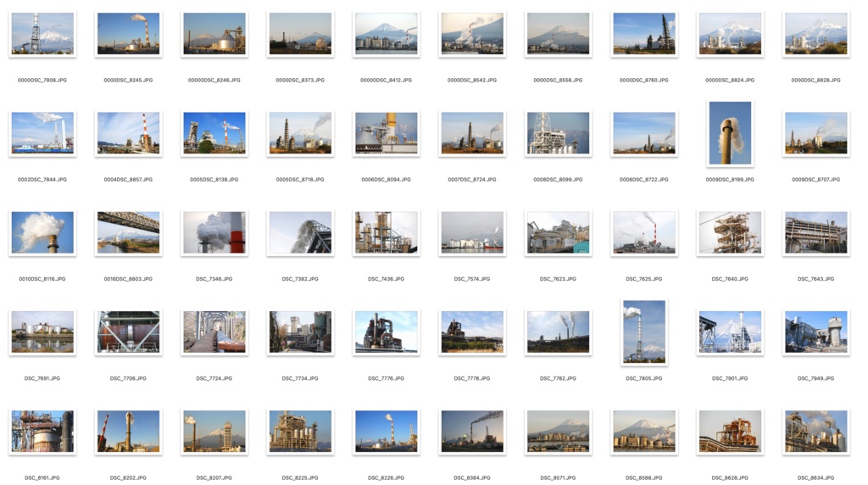Select the 0010DSC_8116.JPG thumbnail

click(x=42, y=232)
